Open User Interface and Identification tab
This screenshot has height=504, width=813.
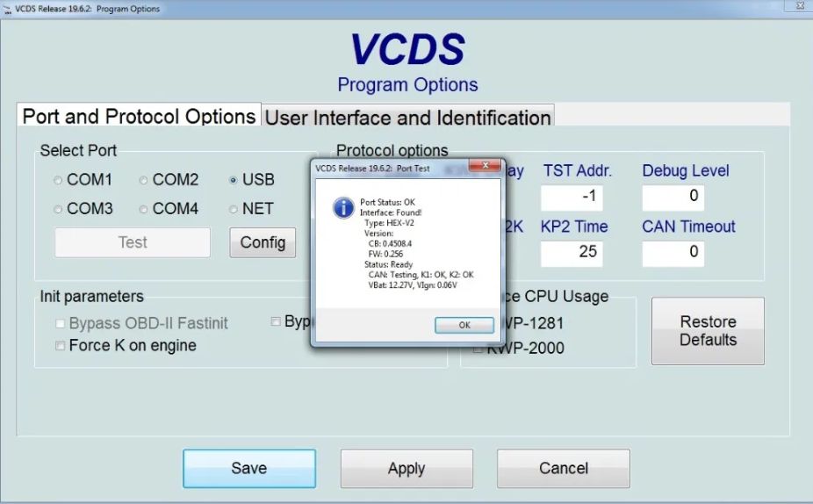pos(407,117)
